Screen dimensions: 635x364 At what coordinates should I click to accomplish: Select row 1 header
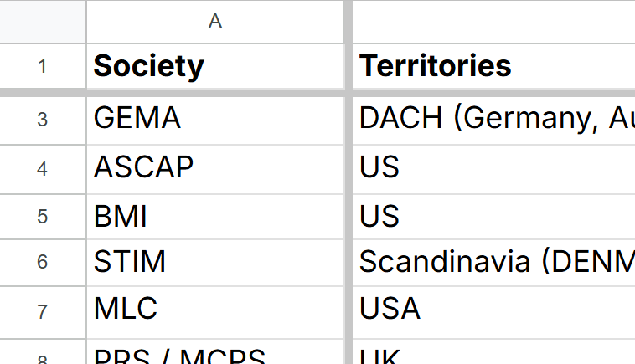43,66
